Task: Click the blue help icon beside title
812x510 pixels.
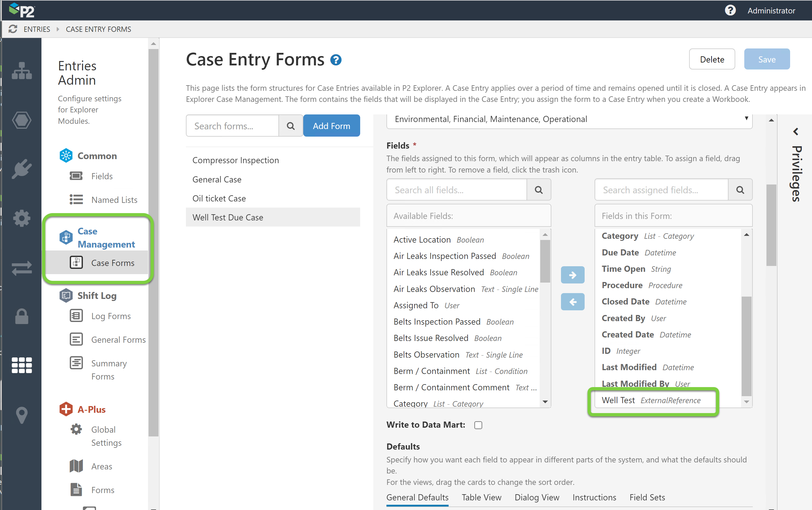Action: click(336, 60)
